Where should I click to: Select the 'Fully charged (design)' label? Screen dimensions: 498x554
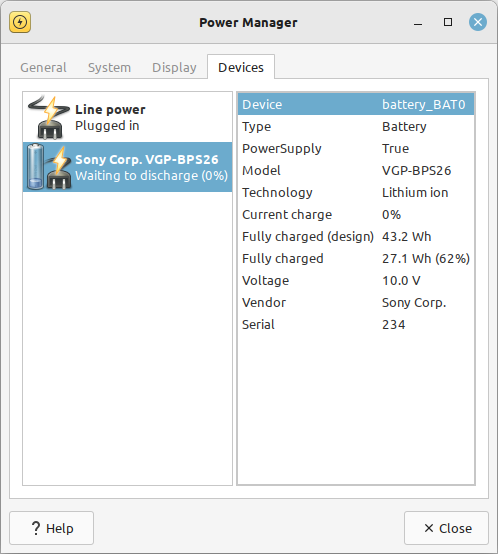point(308,236)
